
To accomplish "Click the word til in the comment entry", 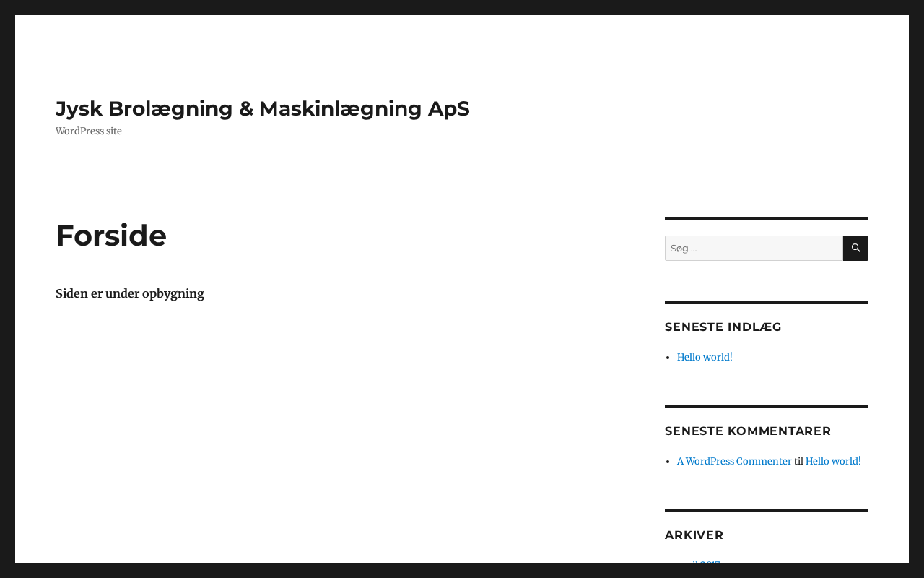I will [x=798, y=461].
